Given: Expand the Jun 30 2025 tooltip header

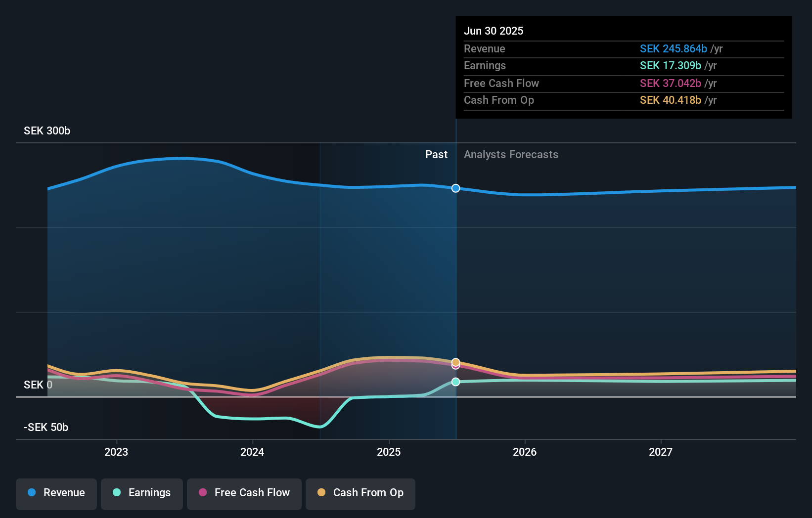Looking at the screenshot, I should point(494,31).
